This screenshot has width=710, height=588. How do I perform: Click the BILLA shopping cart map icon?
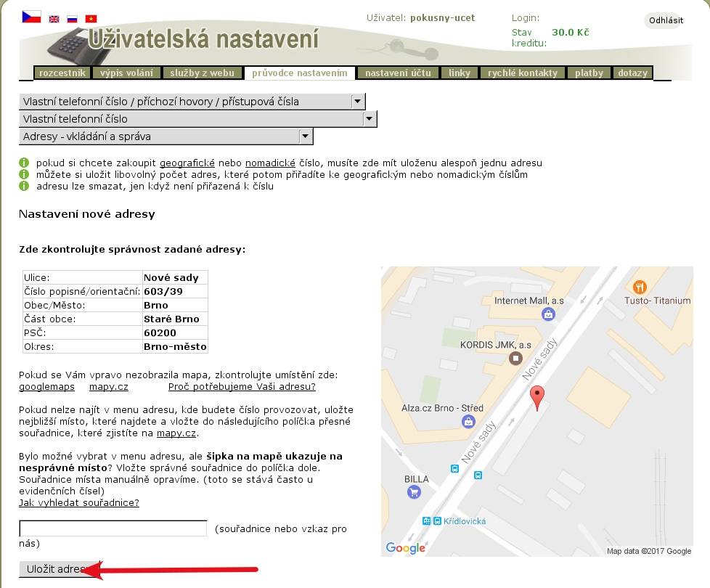(414, 492)
